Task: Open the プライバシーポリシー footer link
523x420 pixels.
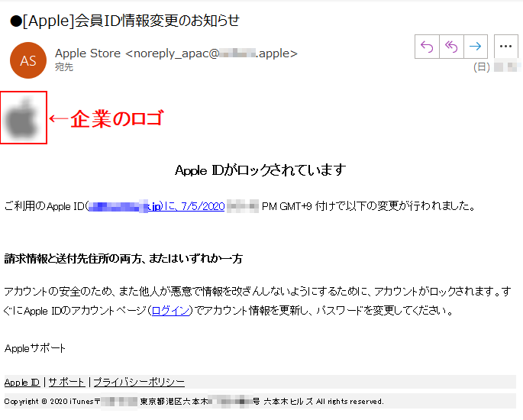Action: point(139,383)
